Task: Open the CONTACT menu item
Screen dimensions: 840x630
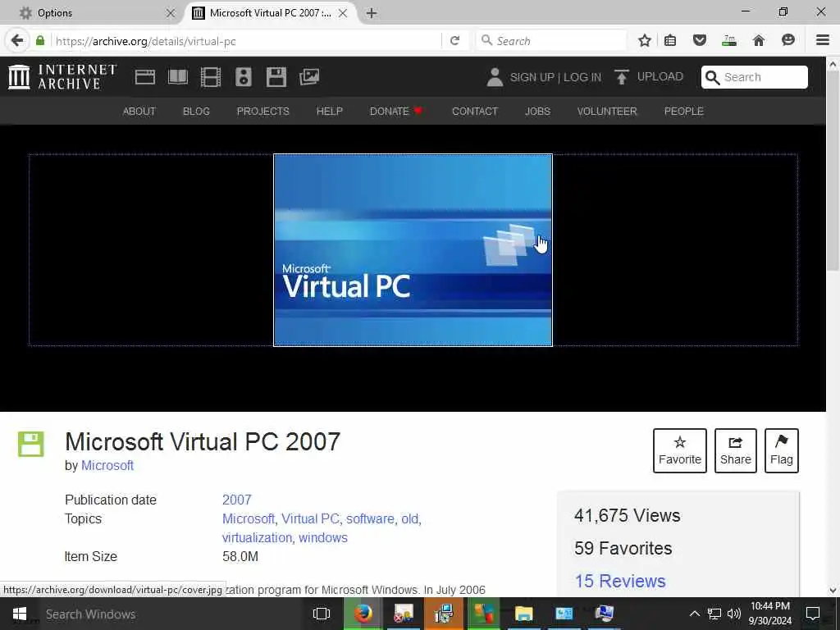Action: pyautogui.click(x=475, y=111)
